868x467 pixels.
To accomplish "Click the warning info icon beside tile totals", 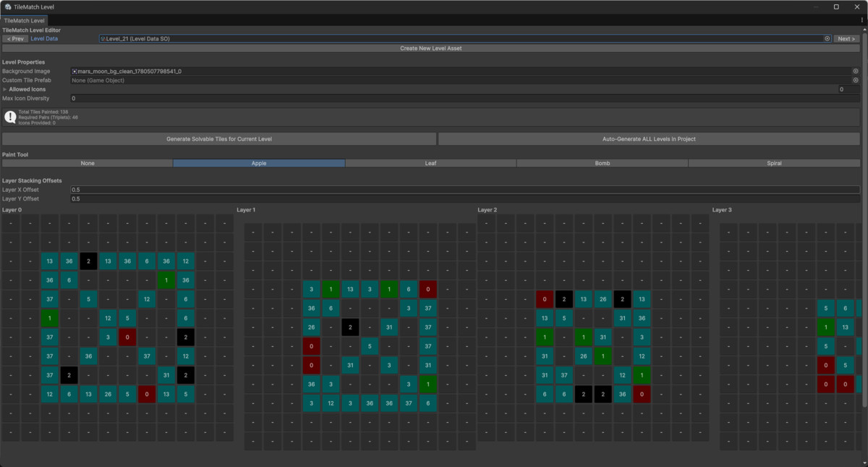I will pyautogui.click(x=10, y=117).
